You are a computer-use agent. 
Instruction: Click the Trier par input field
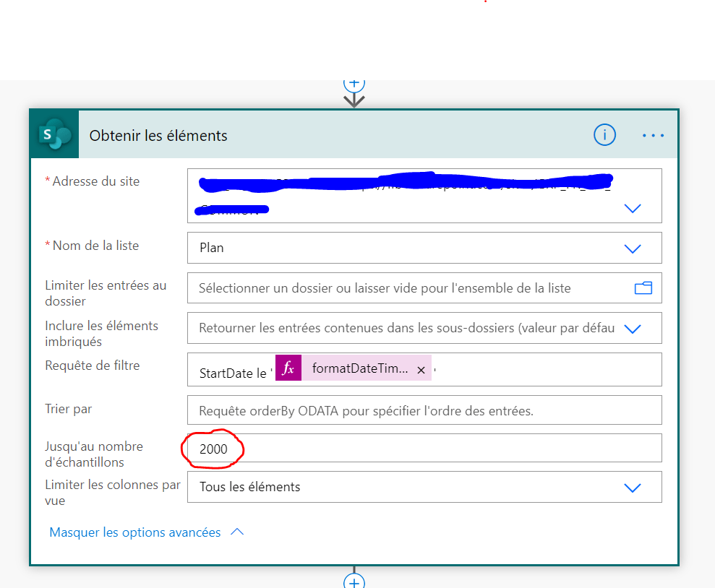point(424,410)
